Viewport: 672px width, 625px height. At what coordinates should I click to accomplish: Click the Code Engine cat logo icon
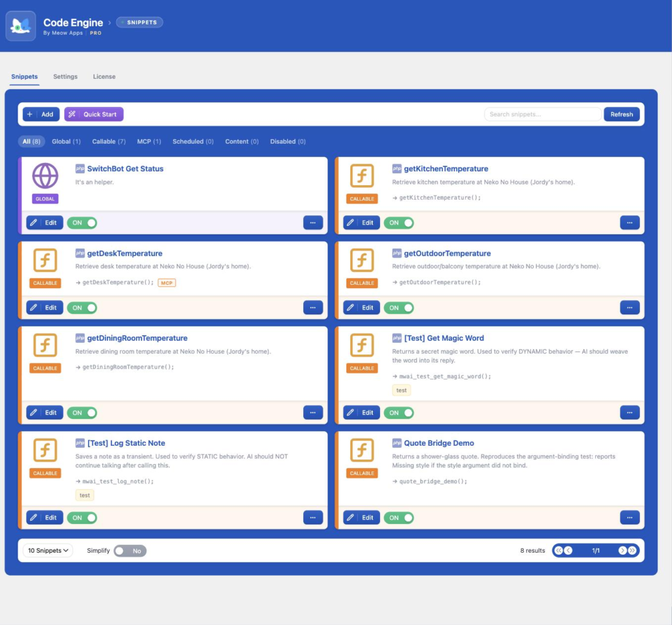tap(20, 26)
